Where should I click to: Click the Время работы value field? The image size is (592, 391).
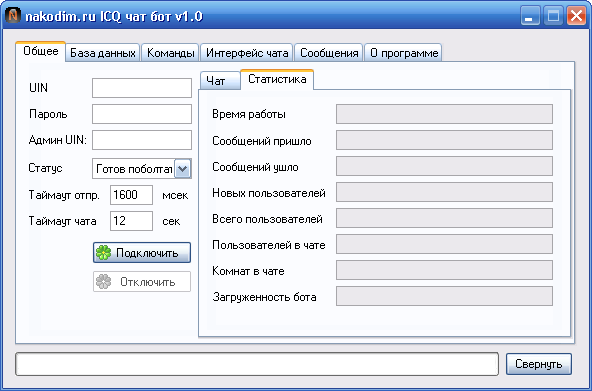pyautogui.click(x=444, y=114)
